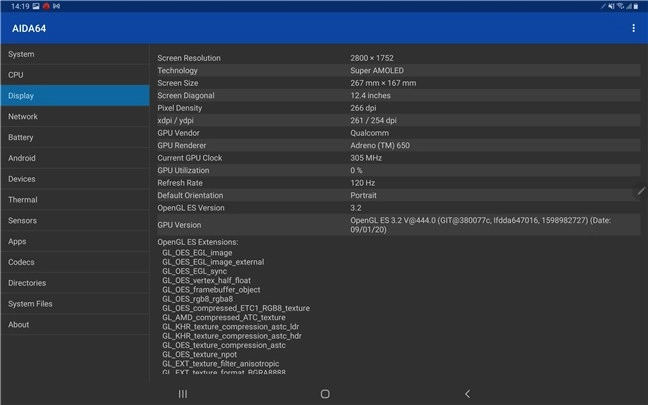Select the Current GPU Clock label
This screenshot has height=405, width=648.
tap(189, 158)
